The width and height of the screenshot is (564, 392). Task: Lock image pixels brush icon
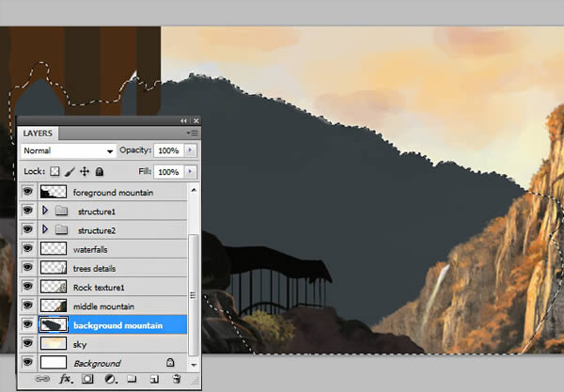[x=70, y=171]
